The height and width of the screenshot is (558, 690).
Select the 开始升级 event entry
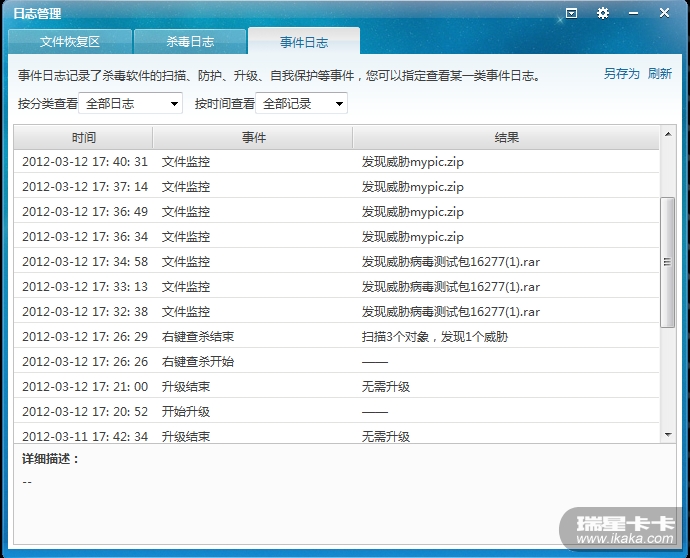[186, 411]
